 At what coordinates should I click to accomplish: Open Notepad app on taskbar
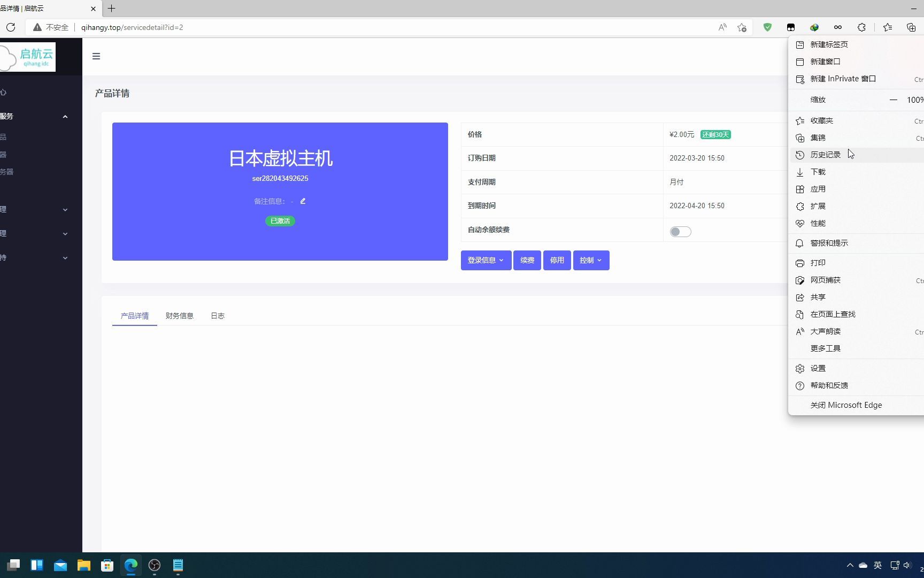pyautogui.click(x=178, y=565)
